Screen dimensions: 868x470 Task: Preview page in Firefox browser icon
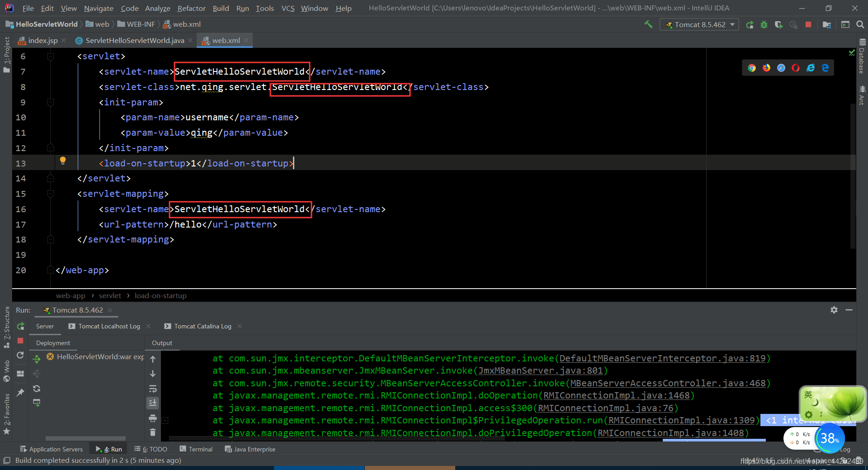pos(766,68)
